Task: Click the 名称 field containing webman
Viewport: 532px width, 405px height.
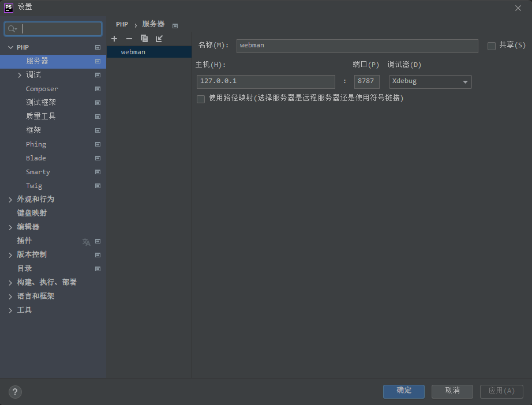Action: 357,46
